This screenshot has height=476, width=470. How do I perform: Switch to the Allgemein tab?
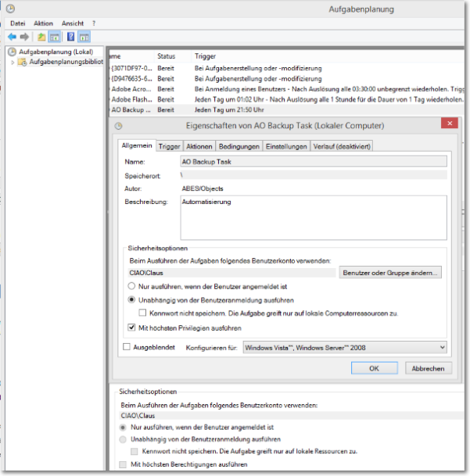[137, 145]
